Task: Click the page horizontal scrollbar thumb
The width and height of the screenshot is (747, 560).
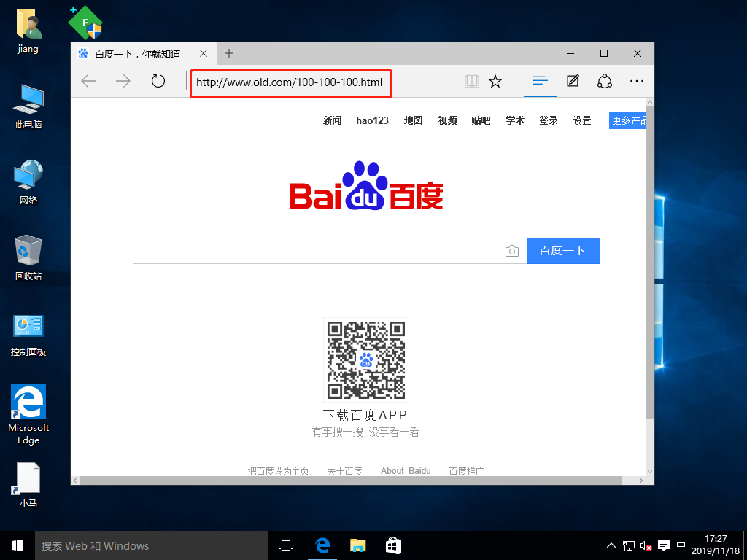Action: (x=351, y=481)
